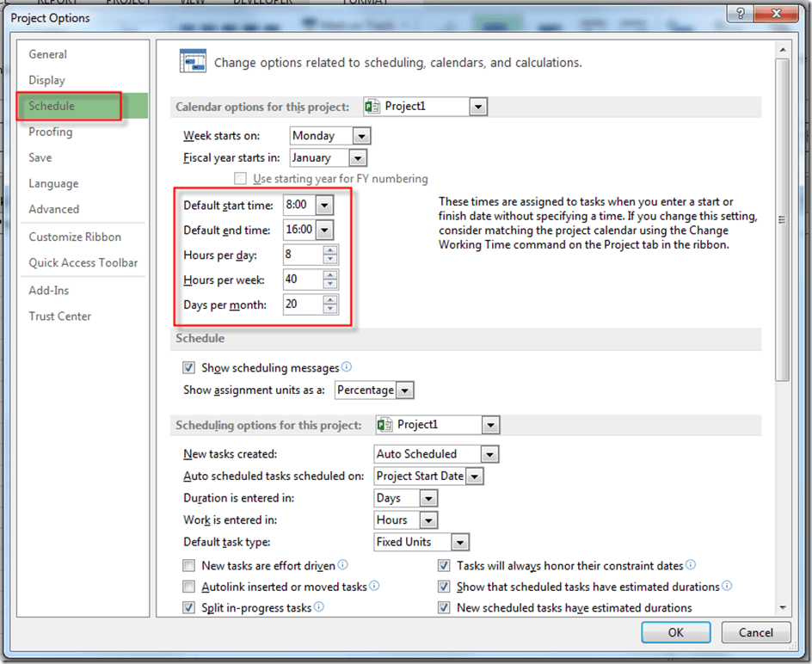Screen dimensions: 812x664
Task: Click the info icon beside Show scheduling messages
Action: 347,367
